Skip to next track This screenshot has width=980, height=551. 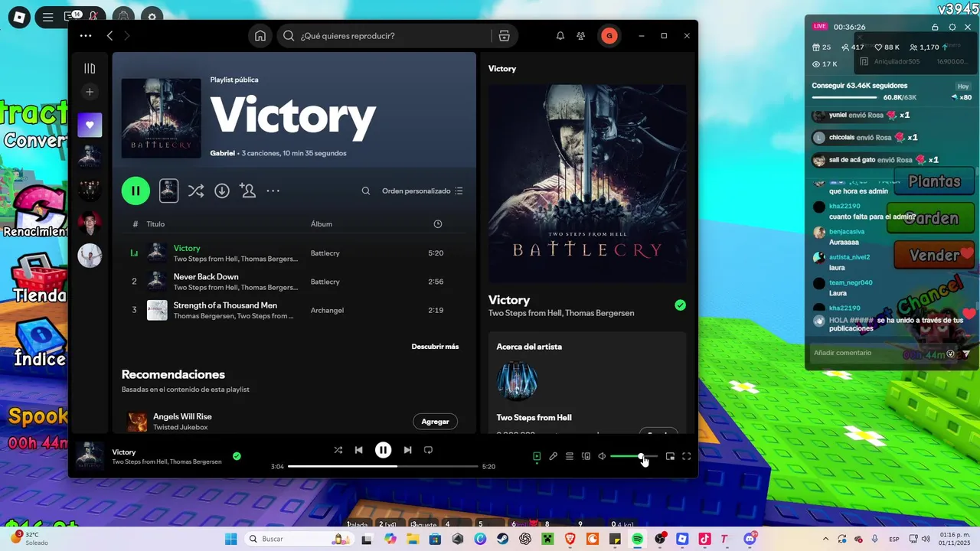tap(407, 450)
